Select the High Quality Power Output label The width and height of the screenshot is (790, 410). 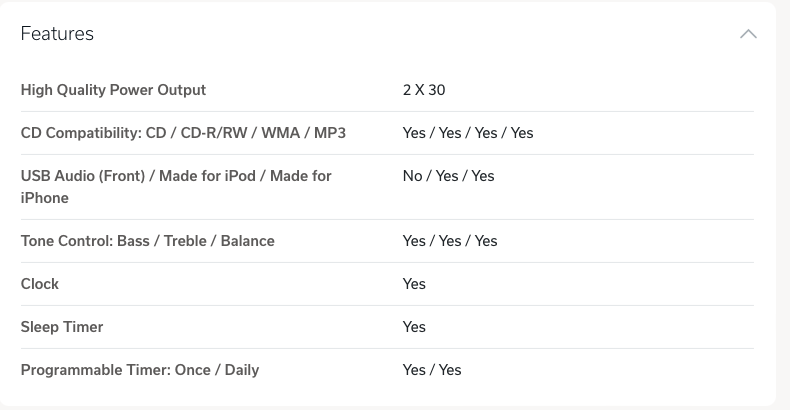[113, 90]
